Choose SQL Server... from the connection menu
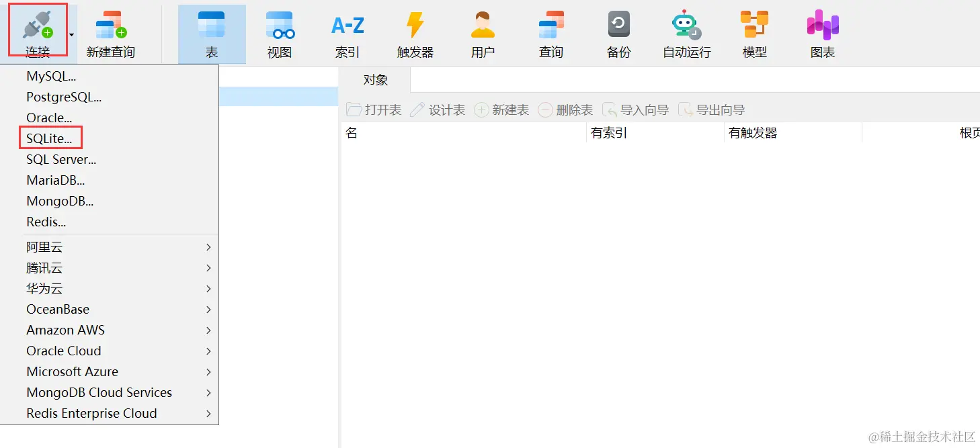 (x=110, y=160)
